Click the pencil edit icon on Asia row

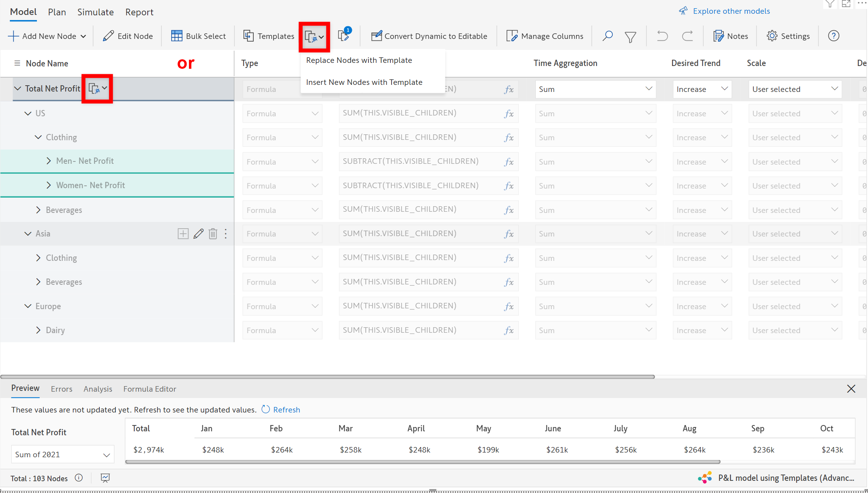[x=198, y=234]
